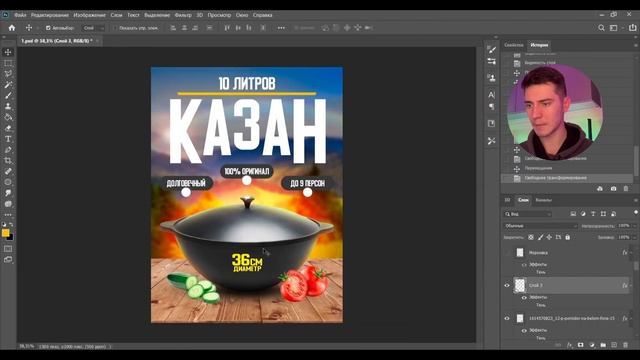The height and width of the screenshot is (360, 640).
Task: Collapse effects arrow on Слой 3
Action: point(632,285)
